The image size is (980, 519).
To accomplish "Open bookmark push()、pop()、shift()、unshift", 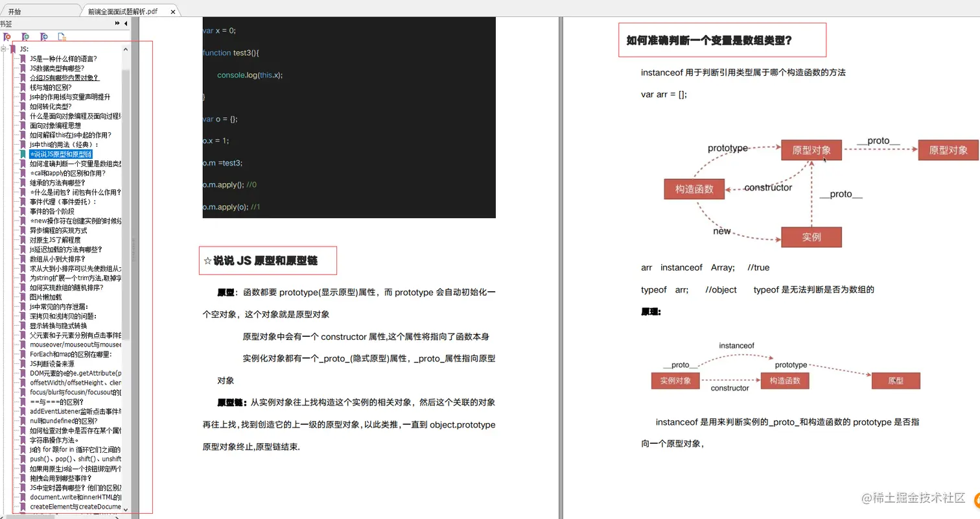I will (75, 459).
